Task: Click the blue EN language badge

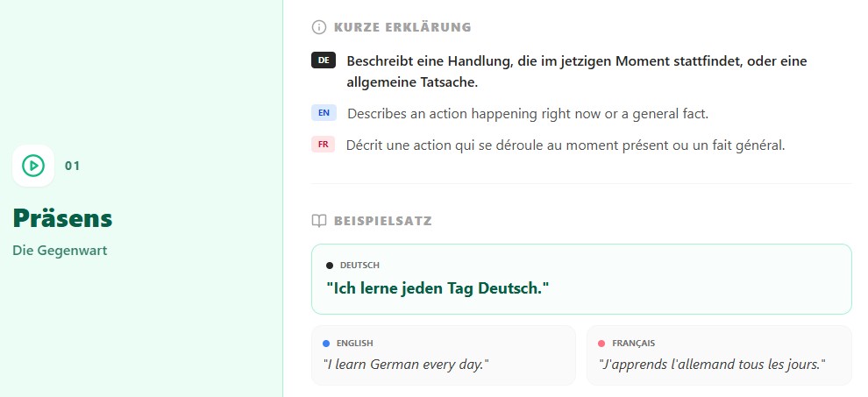Action: point(324,113)
